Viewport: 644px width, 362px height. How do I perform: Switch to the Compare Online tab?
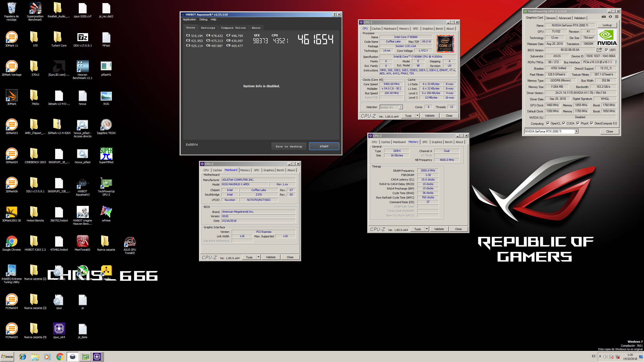[233, 28]
